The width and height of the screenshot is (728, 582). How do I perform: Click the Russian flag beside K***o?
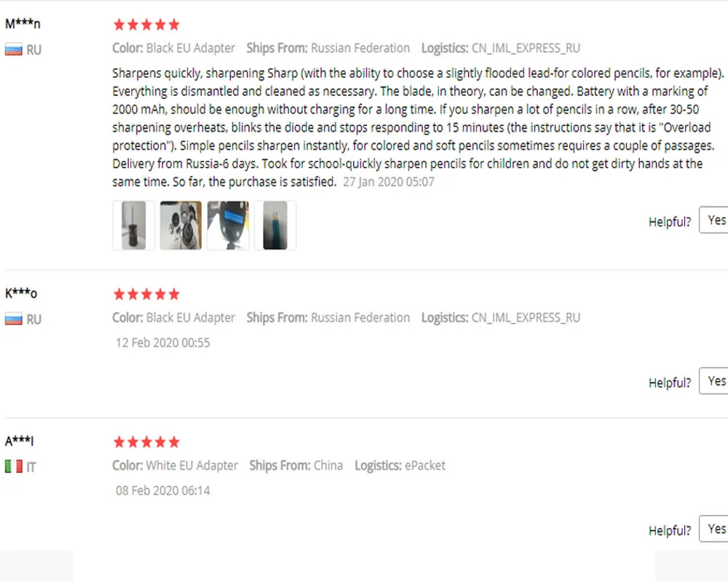point(13,319)
